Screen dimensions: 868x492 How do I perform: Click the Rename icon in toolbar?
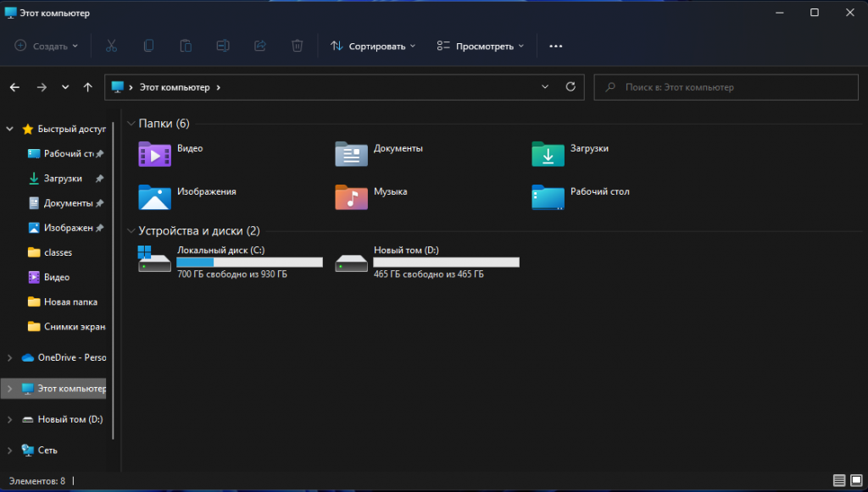[x=223, y=46]
